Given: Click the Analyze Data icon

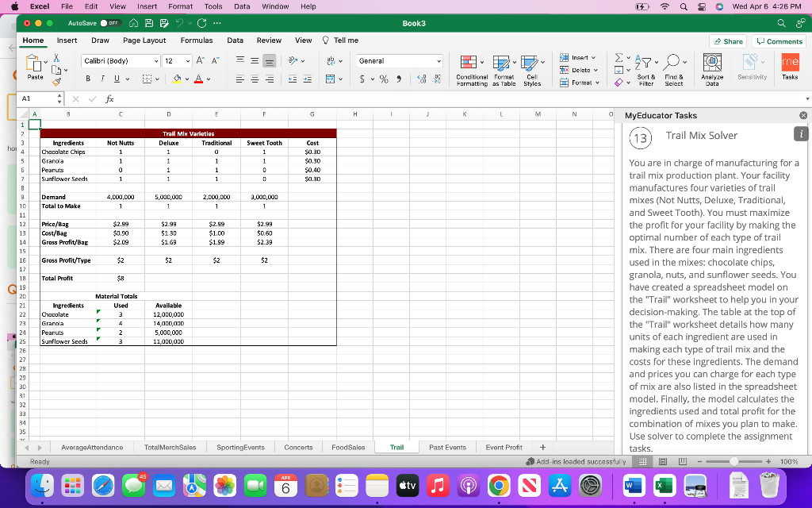Looking at the screenshot, I should 713,68.
